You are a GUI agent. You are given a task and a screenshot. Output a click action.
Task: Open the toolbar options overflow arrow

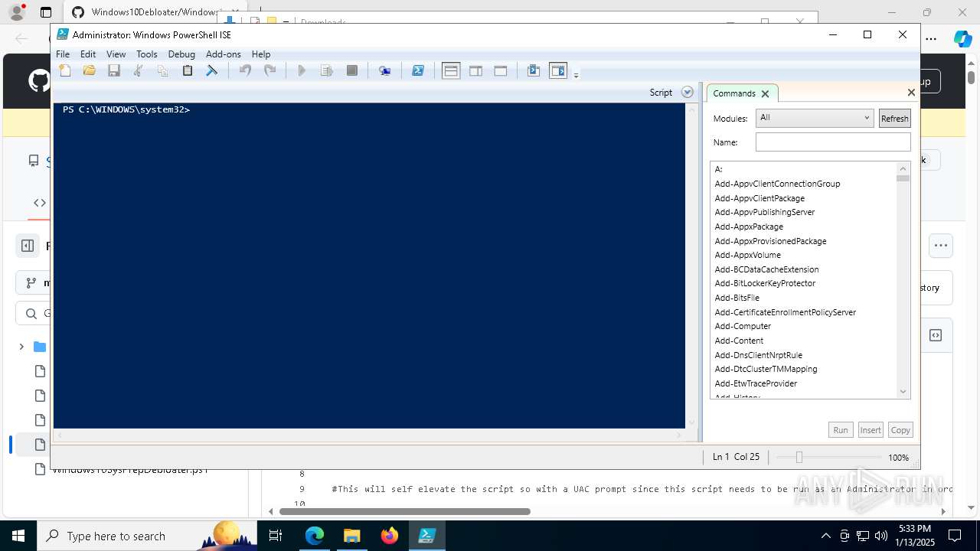pos(577,74)
